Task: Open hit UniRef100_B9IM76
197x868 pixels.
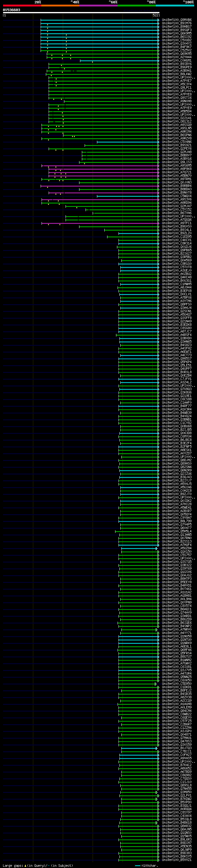Action: coord(177,23)
